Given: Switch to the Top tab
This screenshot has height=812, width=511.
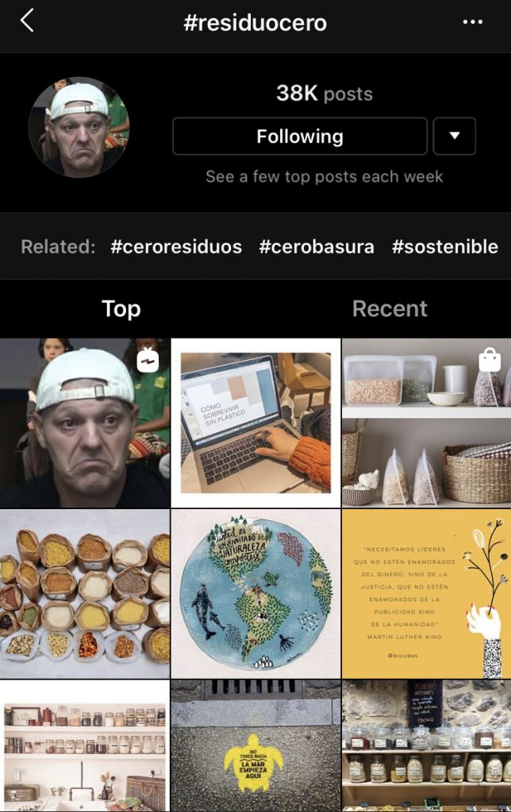Looking at the screenshot, I should click(121, 308).
